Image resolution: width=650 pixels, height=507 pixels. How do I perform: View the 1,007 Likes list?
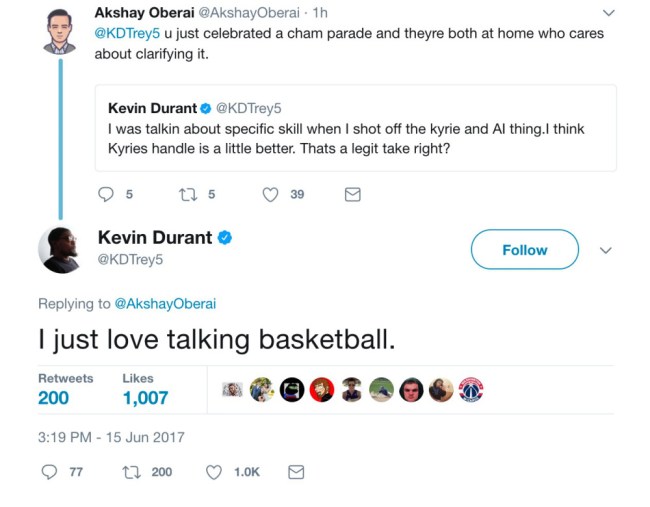[x=145, y=397]
